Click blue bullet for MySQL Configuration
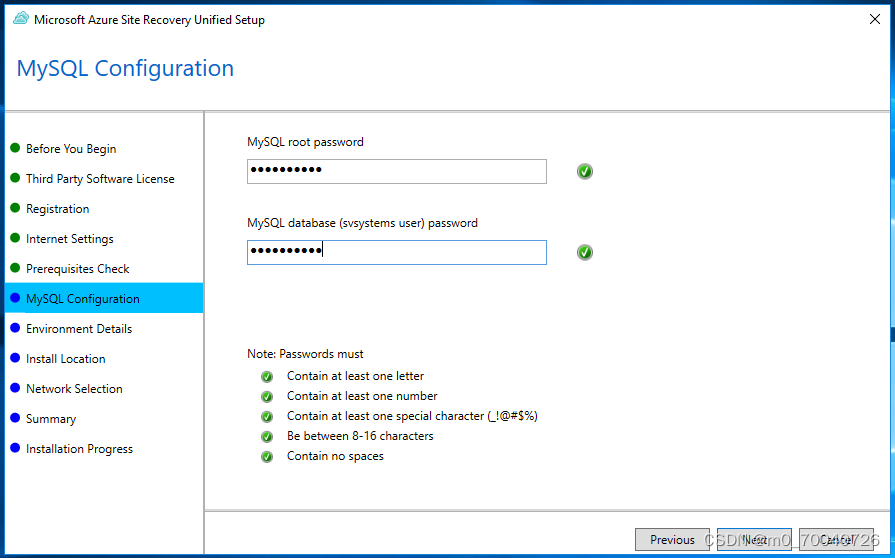 pos(15,298)
